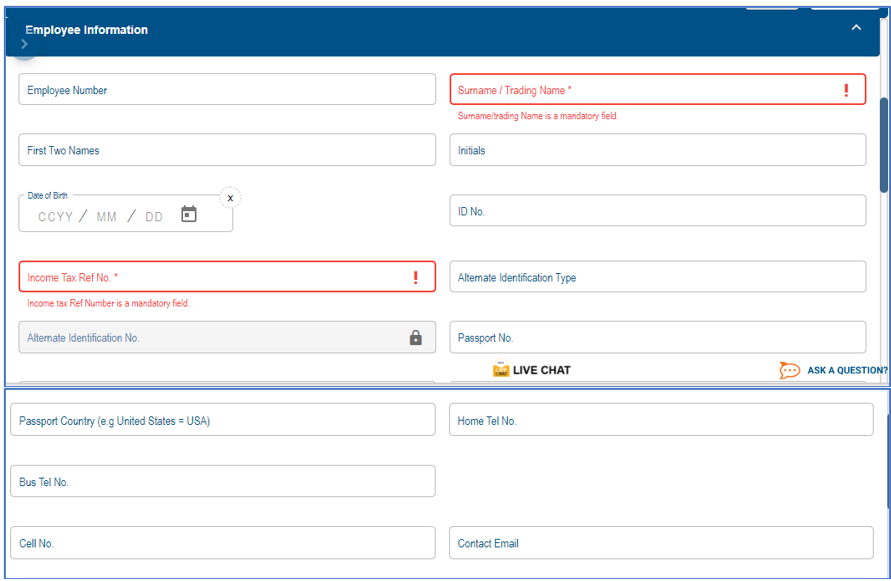Click the vertical scrollbar thumb

[x=884, y=145]
